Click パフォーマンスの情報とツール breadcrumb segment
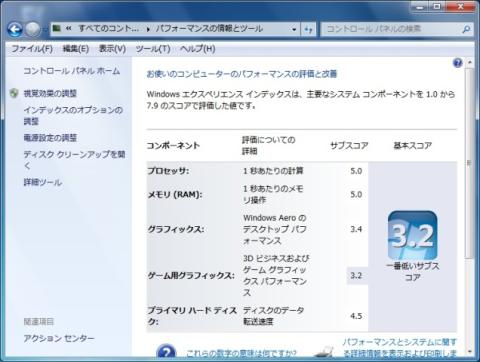The width and height of the screenshot is (480, 362). (210, 29)
